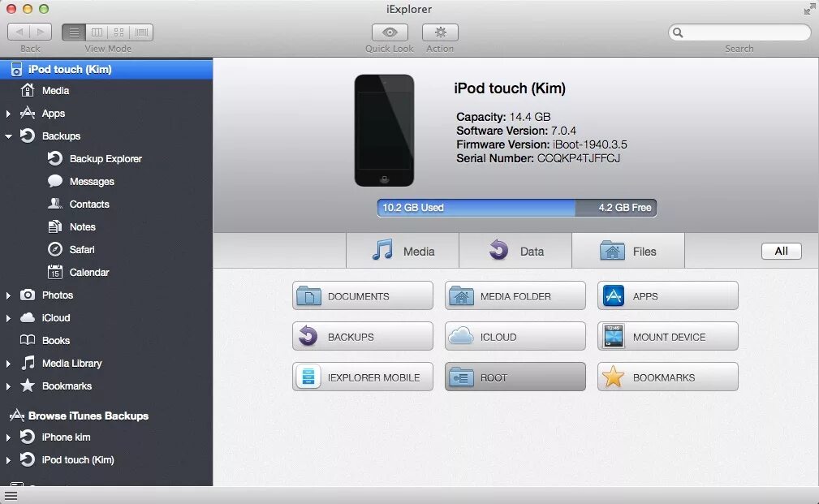Screen dimensions: 819x504
Task: Expand iPhone kim iTunes backup
Action: pyautogui.click(x=8, y=437)
